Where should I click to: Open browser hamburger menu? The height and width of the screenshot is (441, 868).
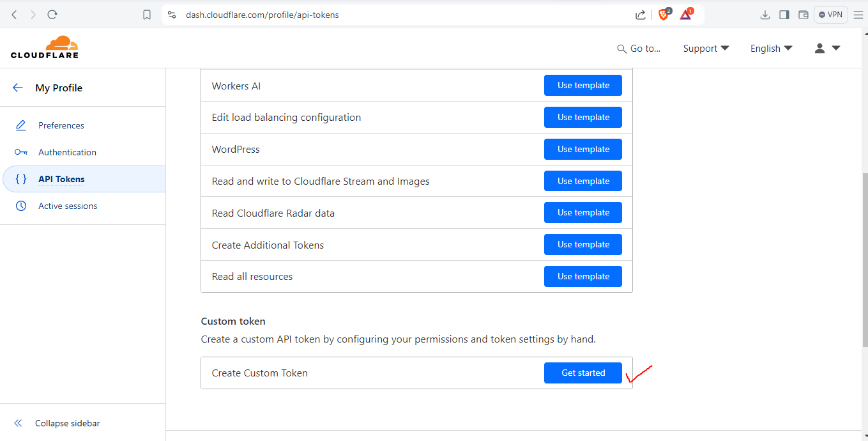coord(858,15)
